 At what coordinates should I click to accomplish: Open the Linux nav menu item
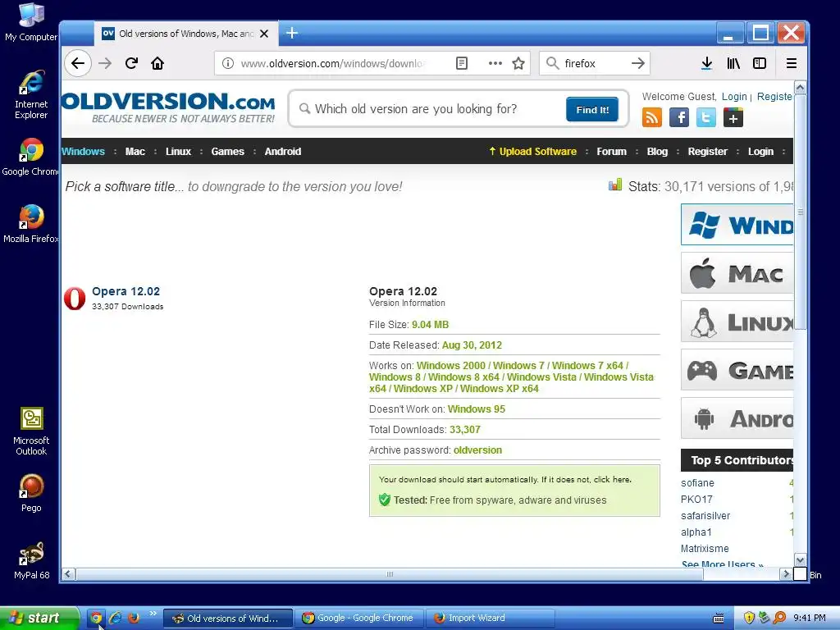178,152
